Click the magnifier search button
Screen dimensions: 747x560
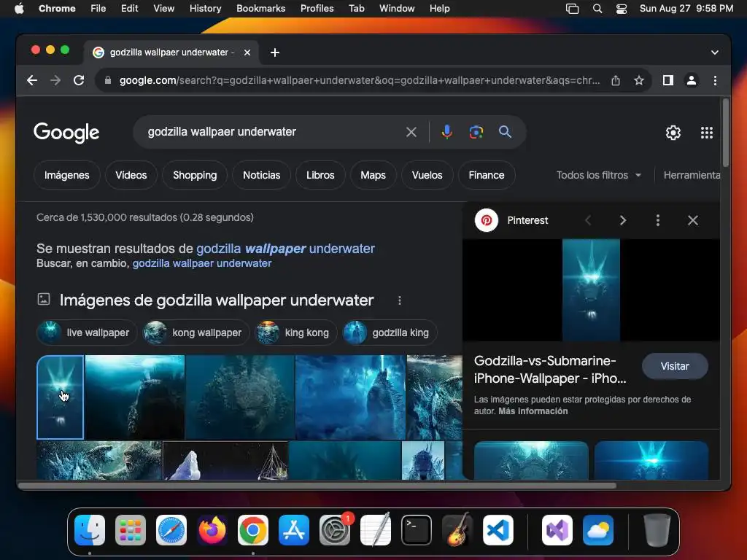[505, 132]
